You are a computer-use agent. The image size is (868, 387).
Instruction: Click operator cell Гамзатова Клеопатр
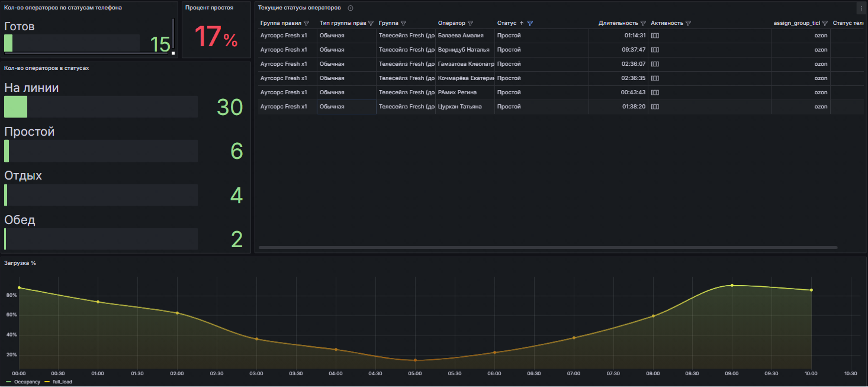[465, 64]
